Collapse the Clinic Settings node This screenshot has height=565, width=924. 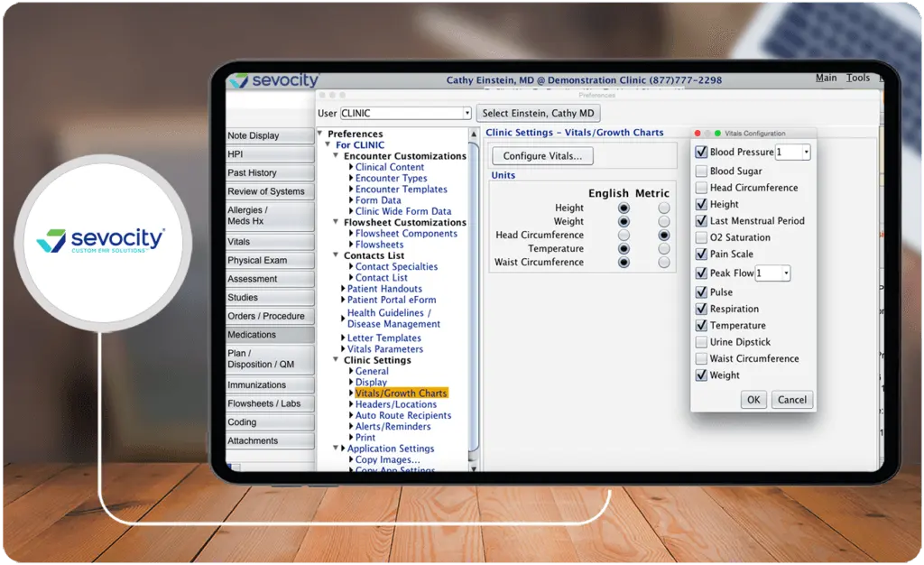coord(336,359)
